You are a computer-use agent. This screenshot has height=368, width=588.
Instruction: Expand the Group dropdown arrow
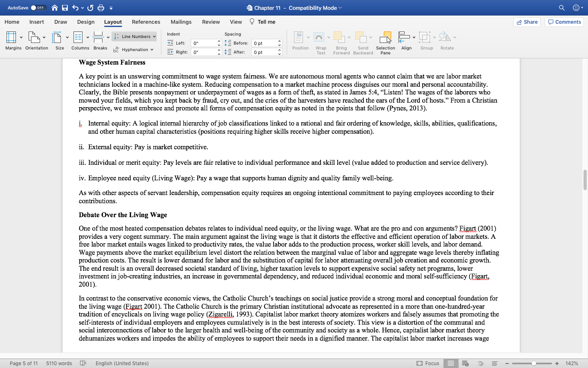click(x=434, y=38)
